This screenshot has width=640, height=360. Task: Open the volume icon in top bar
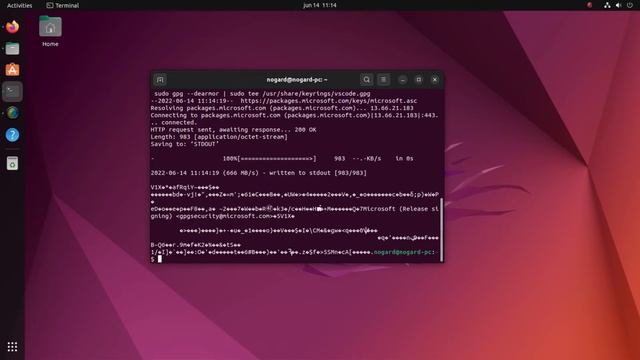pos(618,5)
